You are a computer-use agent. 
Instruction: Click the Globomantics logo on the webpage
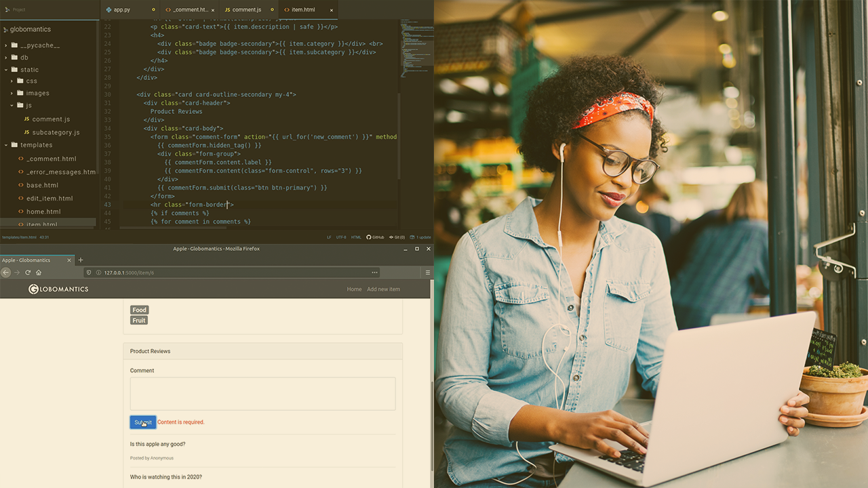[58, 289]
